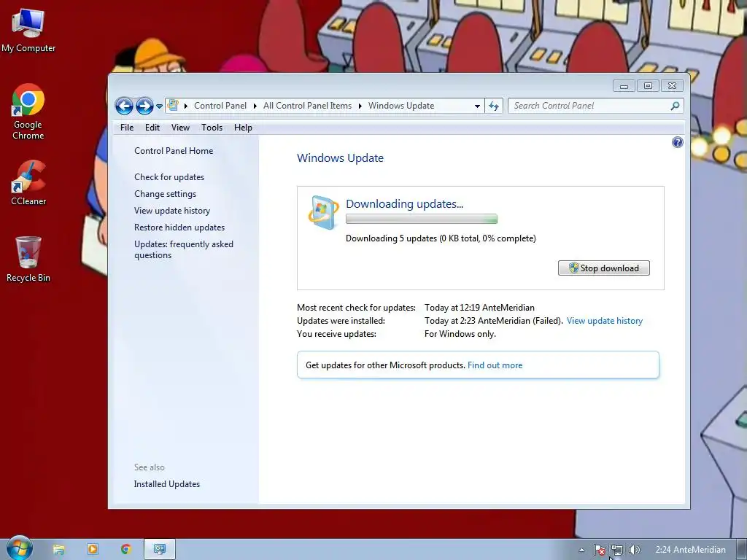Open the Google Chrome desktop shortcut
This screenshot has width=747, height=560.
28,112
